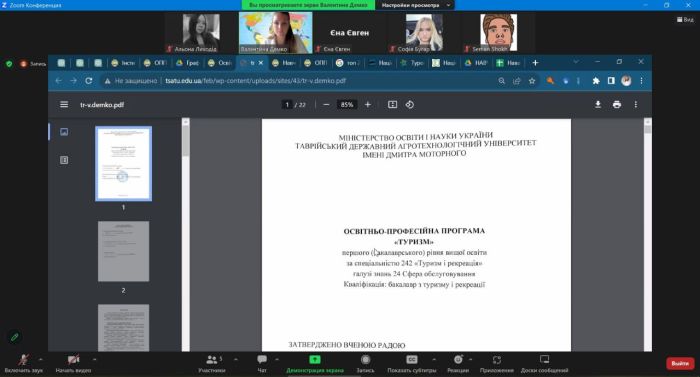Open the Extensions puzzle icon
The width and height of the screenshot is (700, 377).
click(x=596, y=81)
